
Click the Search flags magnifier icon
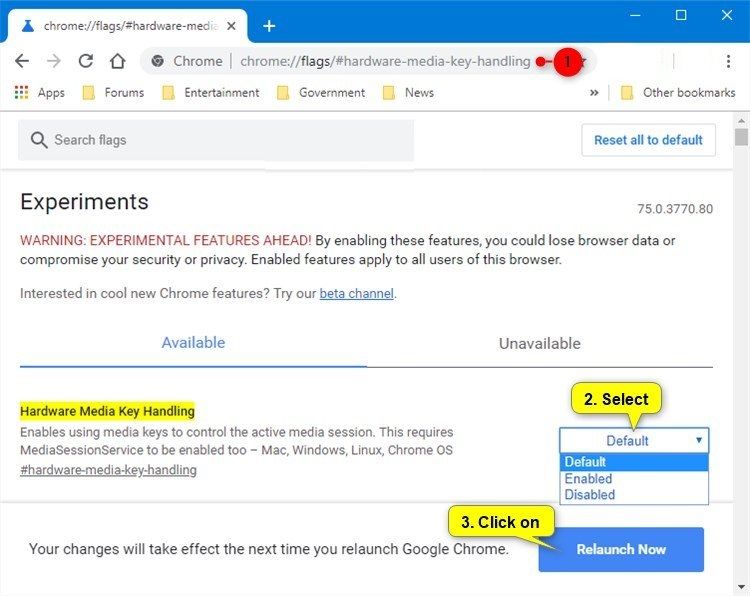click(39, 140)
